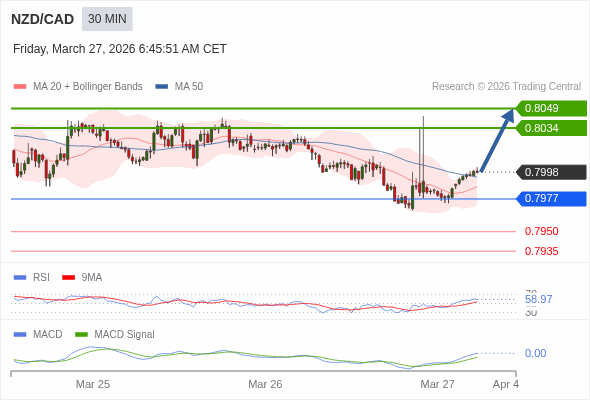Image resolution: width=590 pixels, height=400 pixels.
Task: Click the Apr 4 axis label
Action: click(506, 384)
